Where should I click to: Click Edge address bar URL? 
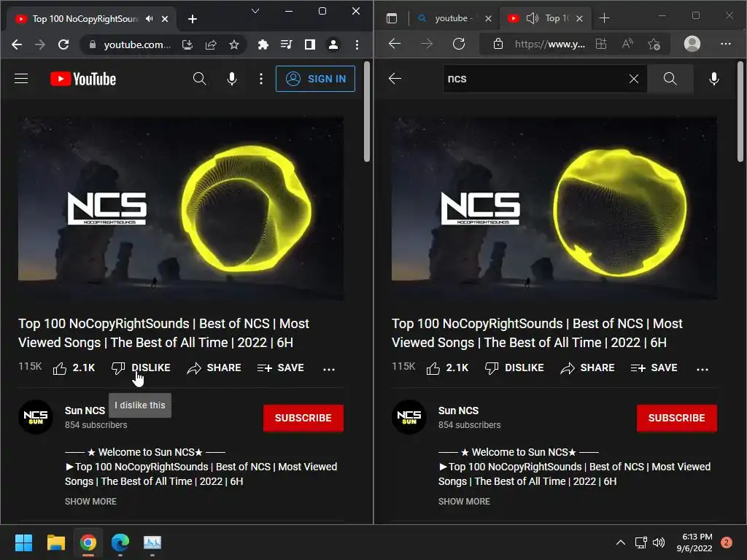click(550, 44)
